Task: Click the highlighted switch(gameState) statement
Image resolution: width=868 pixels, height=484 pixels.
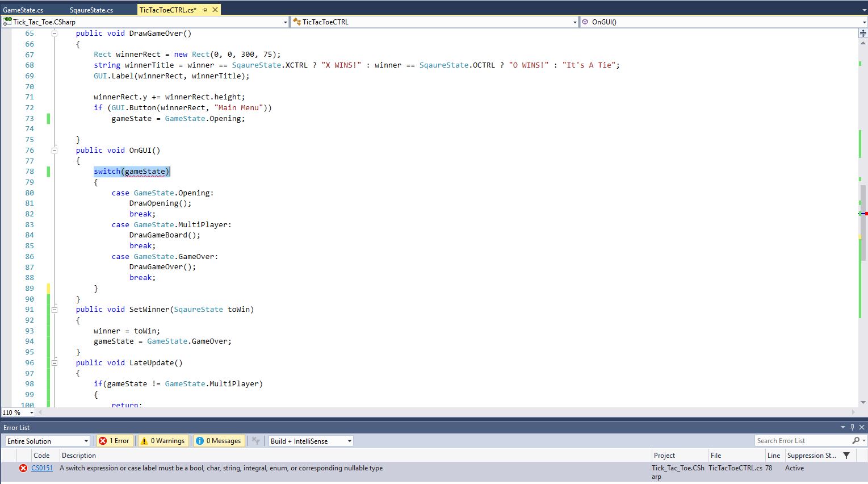Action: 132,172
